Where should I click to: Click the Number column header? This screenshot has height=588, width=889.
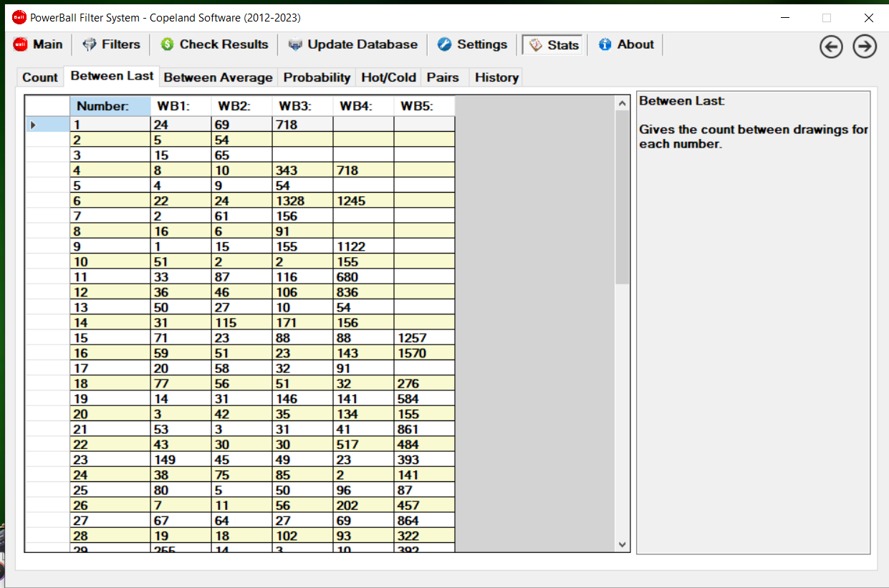coord(110,106)
